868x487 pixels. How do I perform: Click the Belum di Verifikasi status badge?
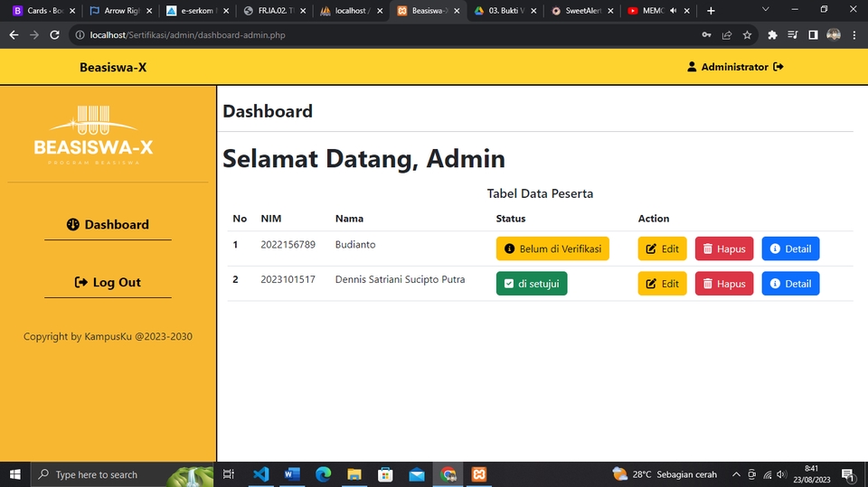coord(552,248)
